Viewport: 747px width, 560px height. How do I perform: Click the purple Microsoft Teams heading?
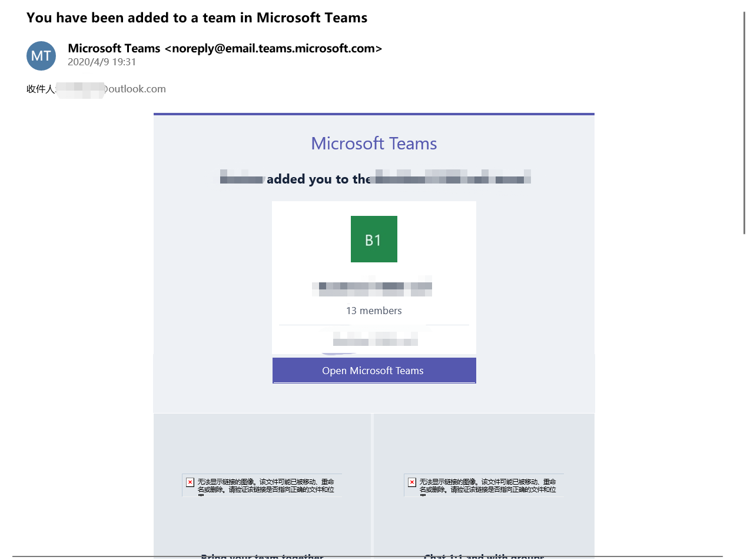pyautogui.click(x=374, y=143)
